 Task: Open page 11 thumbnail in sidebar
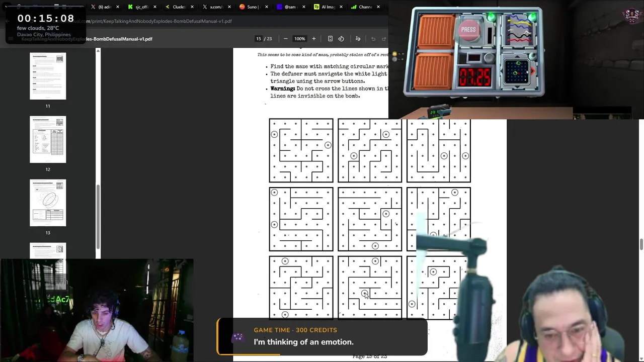pyautogui.click(x=48, y=76)
